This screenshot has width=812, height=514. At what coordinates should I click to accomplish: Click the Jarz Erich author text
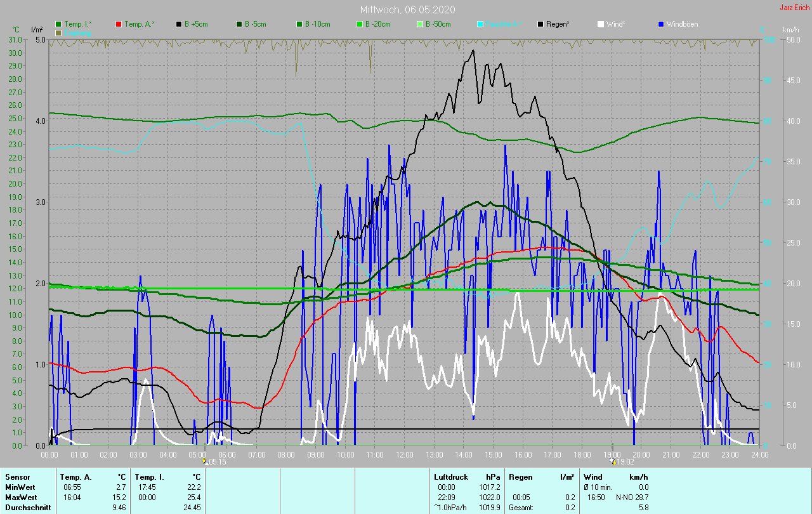pos(794,8)
